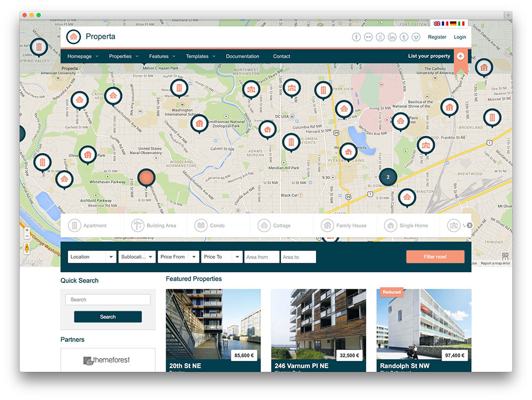The height and width of the screenshot is (400, 532).
Task: Open the Location dropdown
Action: coord(92,257)
